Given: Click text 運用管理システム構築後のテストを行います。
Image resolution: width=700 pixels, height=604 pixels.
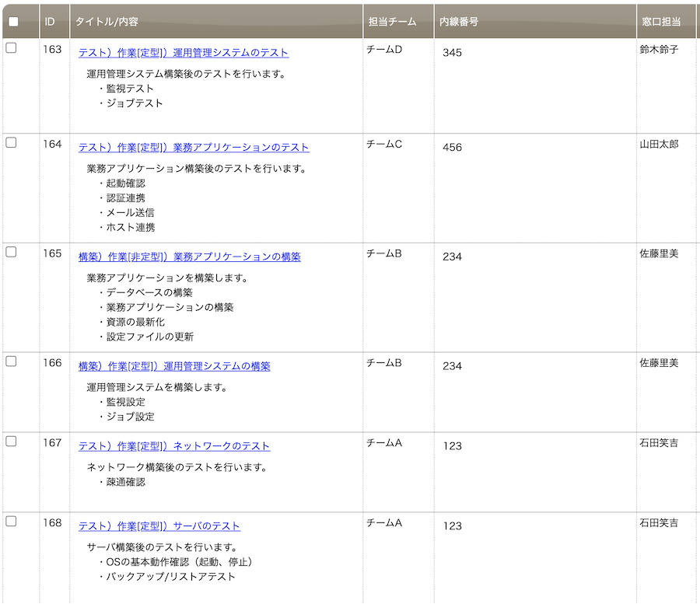Looking at the screenshot, I should [x=187, y=74].
